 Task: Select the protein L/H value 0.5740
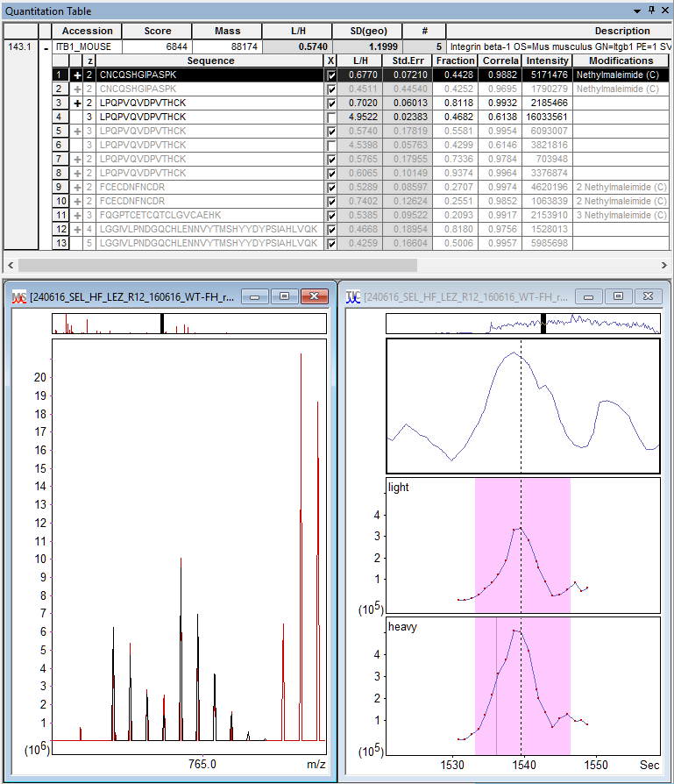[297, 46]
